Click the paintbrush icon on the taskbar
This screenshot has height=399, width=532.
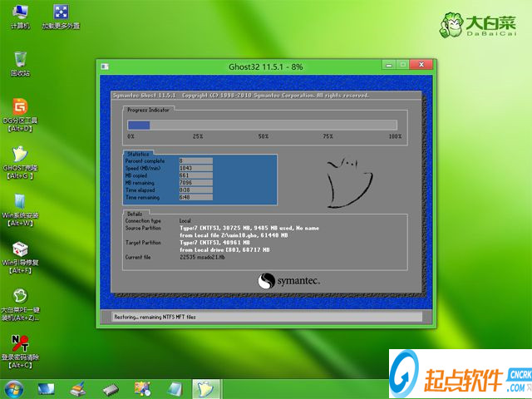[x=78, y=388]
